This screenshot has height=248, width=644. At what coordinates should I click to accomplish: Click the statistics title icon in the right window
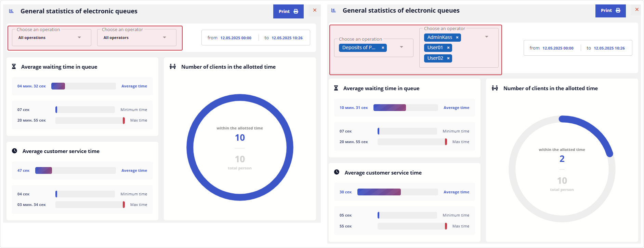pos(333,11)
